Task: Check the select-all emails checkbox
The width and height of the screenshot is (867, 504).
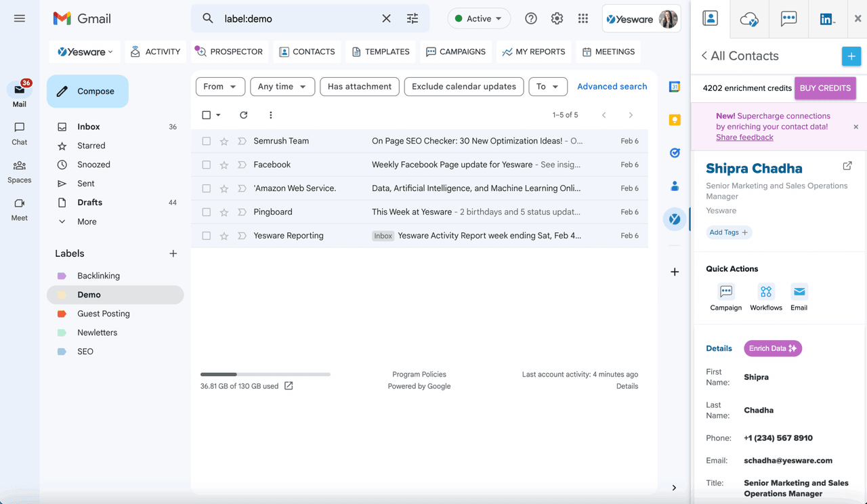Action: click(x=207, y=115)
